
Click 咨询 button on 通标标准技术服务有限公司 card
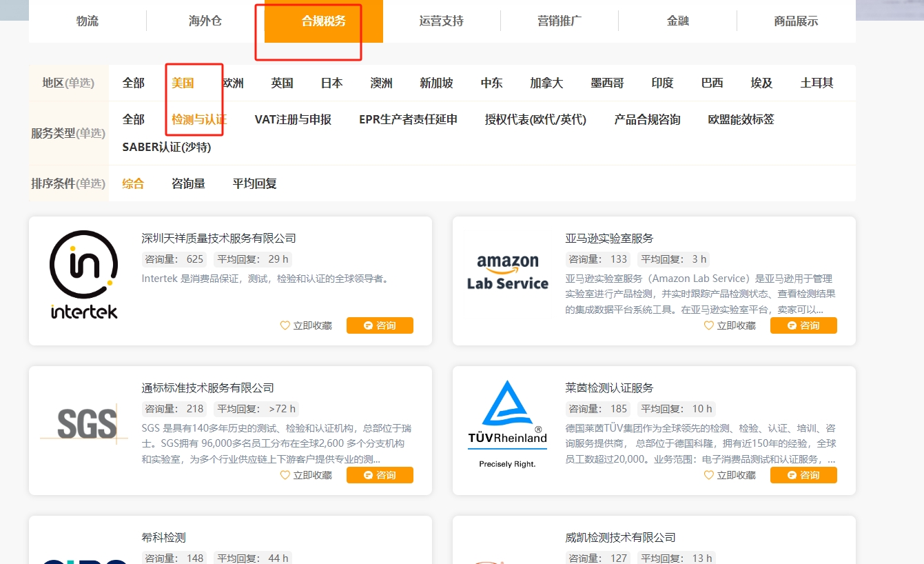[x=380, y=475]
